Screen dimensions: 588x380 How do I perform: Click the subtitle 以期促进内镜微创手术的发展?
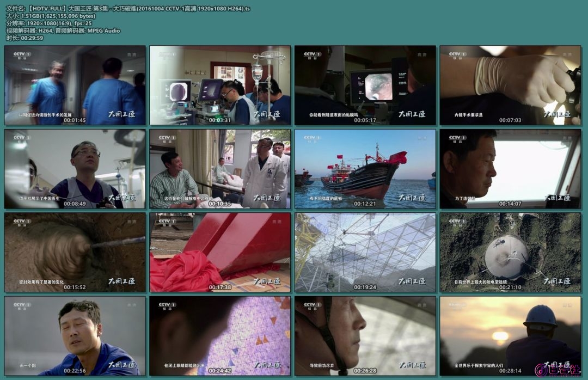pos(45,115)
